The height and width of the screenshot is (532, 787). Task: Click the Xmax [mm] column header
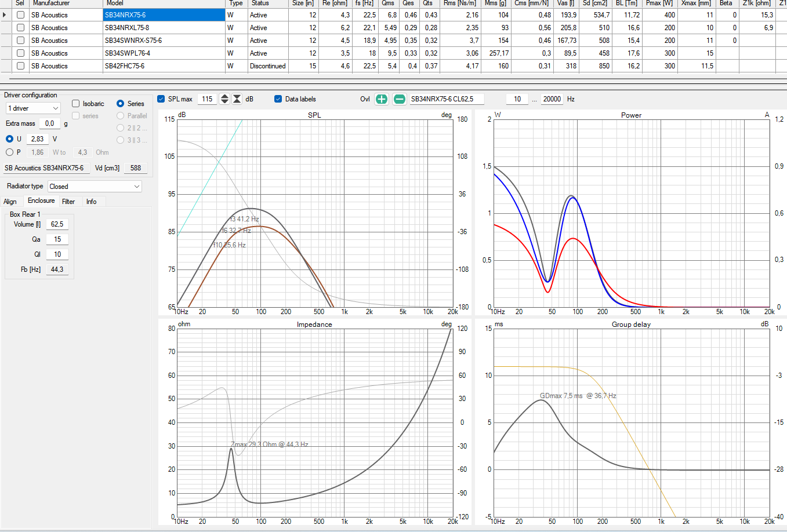697,3
